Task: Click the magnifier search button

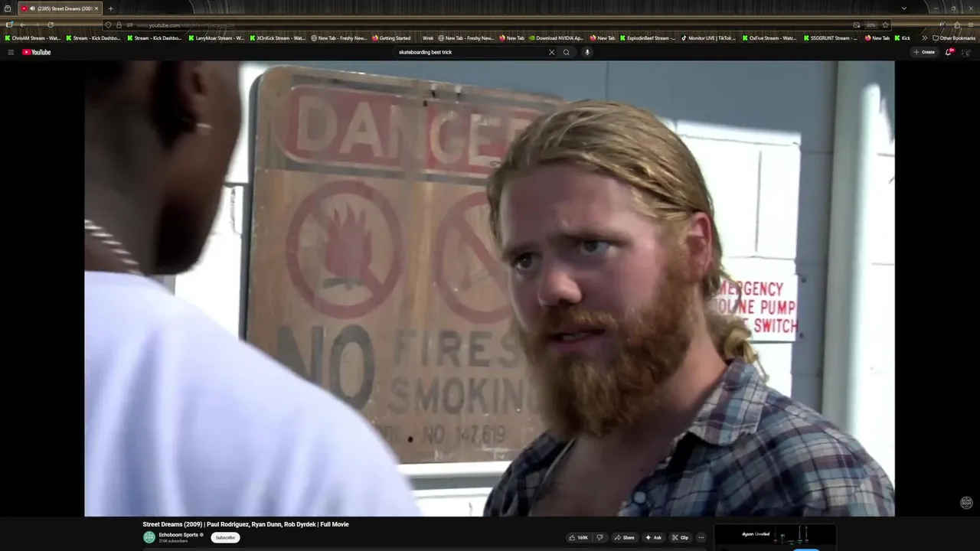Action: pos(567,52)
